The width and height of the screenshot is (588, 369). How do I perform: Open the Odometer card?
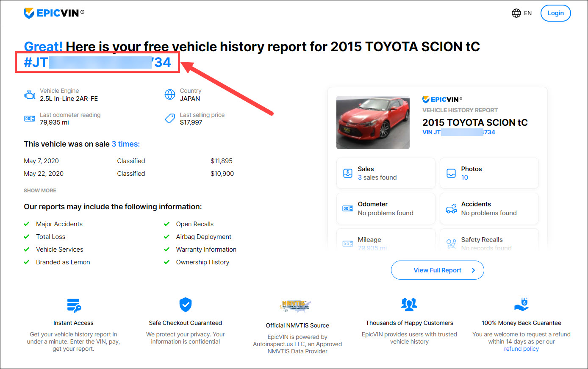pos(386,208)
